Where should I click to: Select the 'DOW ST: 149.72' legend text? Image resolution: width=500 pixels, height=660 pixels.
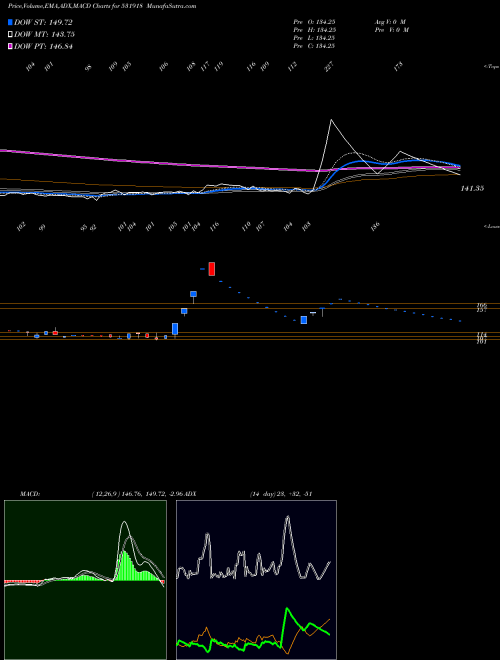pos(43,22)
